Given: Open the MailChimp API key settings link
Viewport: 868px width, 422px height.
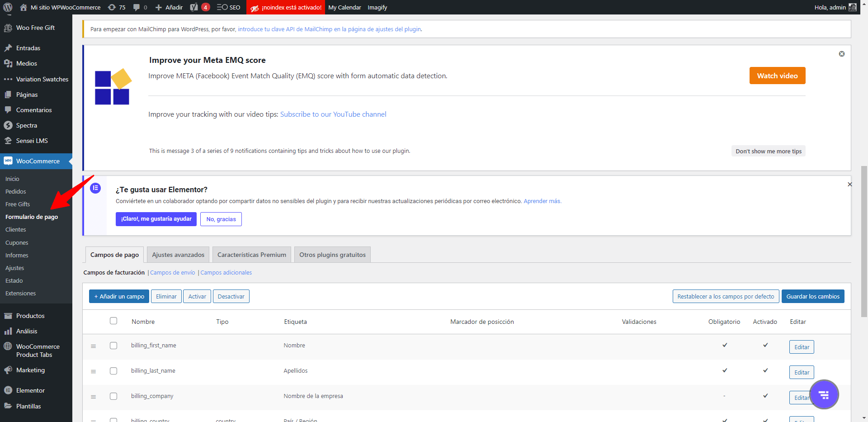Looking at the screenshot, I should pos(330,29).
